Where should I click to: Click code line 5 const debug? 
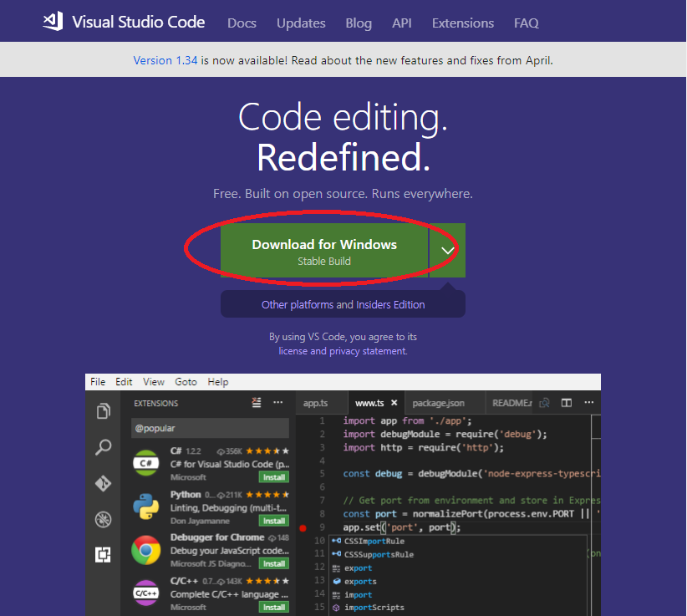click(x=471, y=474)
